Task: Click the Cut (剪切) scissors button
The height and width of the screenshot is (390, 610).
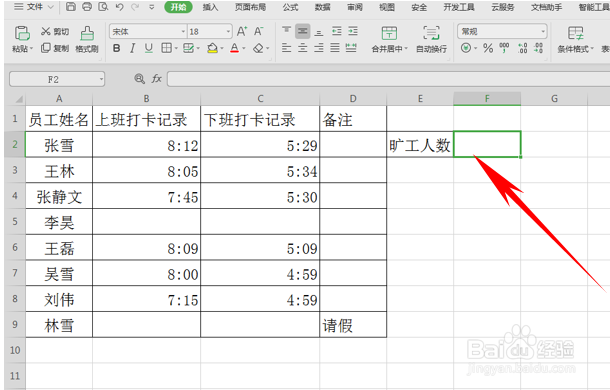Action: tap(55, 32)
